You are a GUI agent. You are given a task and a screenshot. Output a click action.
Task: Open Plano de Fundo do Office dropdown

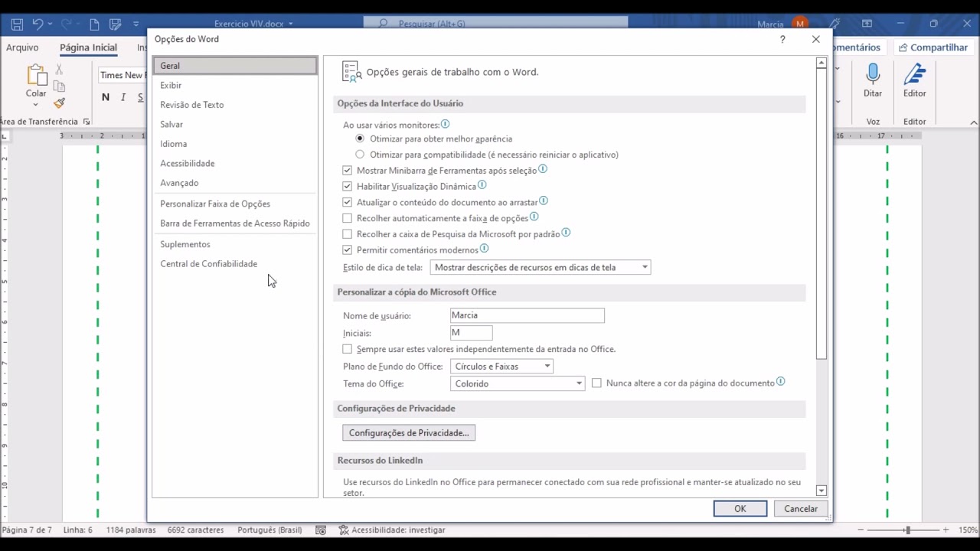pos(501,367)
